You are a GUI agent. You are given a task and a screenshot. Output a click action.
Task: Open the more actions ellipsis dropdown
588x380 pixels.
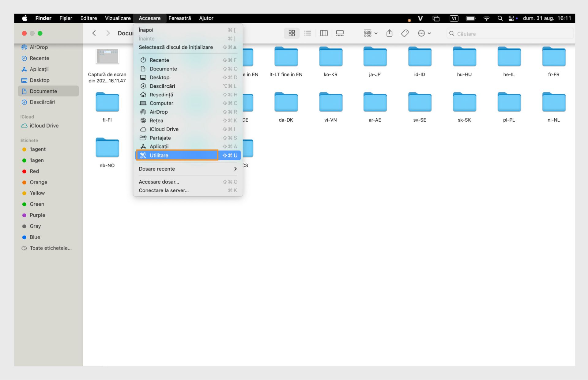424,33
